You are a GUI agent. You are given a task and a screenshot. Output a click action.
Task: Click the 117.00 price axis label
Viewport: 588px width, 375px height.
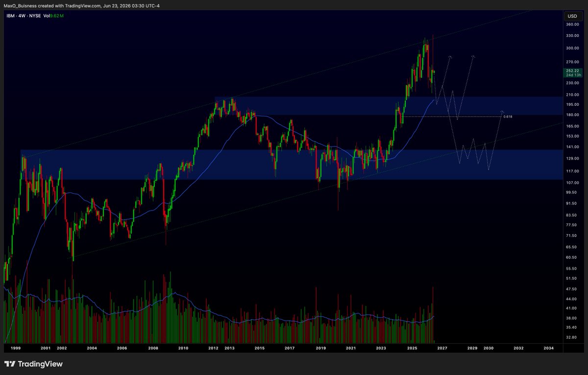(572, 171)
